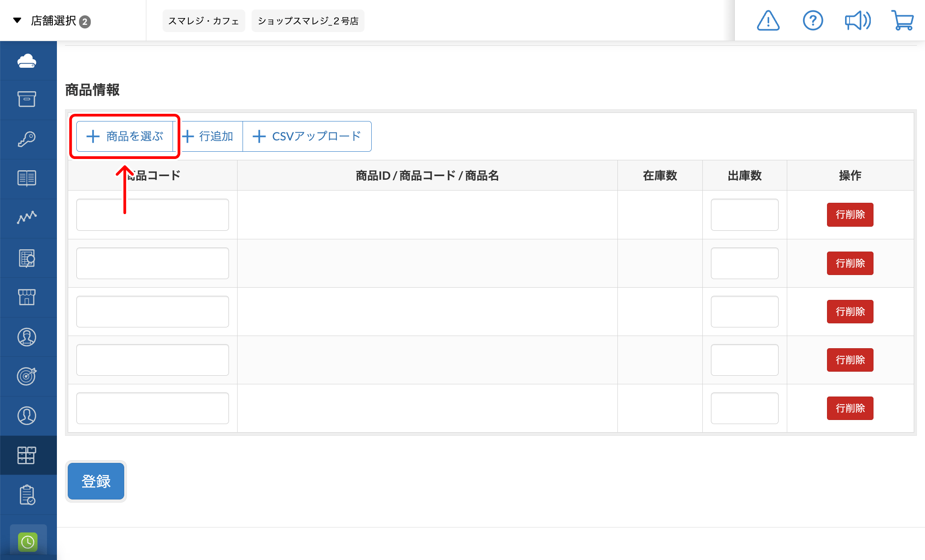This screenshot has width=925, height=560.
Task: Open the customer profile sidebar icon
Action: pyautogui.click(x=27, y=415)
